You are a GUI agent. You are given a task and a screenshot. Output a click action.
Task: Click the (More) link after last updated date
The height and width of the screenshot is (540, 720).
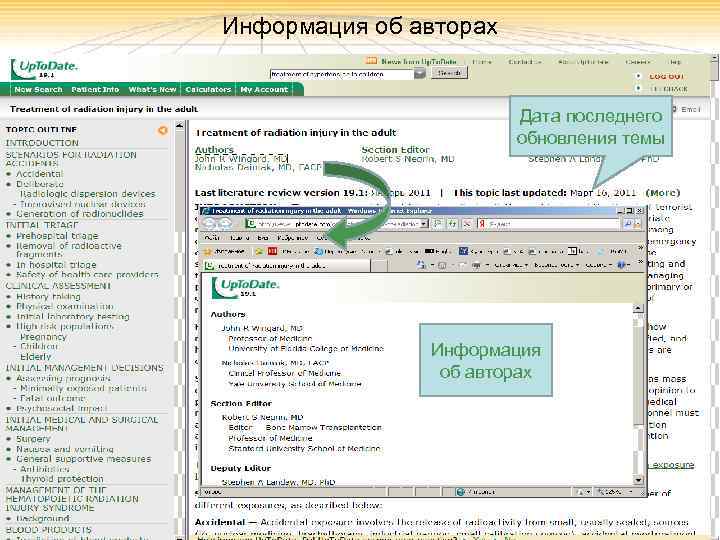pyautogui.click(x=663, y=193)
